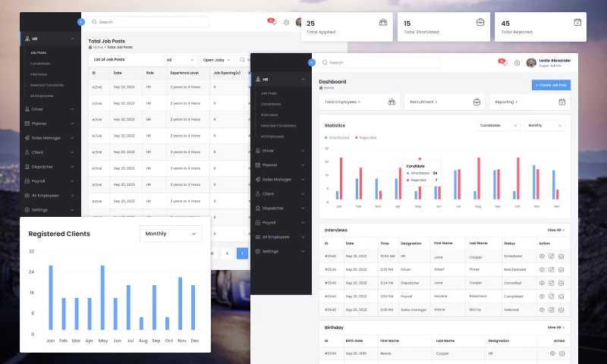
Task: Click the Create Job Post button
Action: [551, 85]
